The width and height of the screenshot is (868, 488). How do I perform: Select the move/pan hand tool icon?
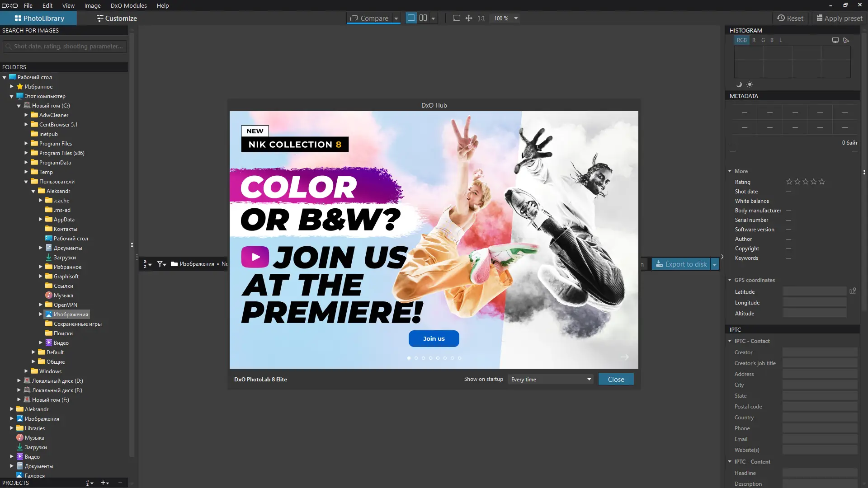click(469, 18)
